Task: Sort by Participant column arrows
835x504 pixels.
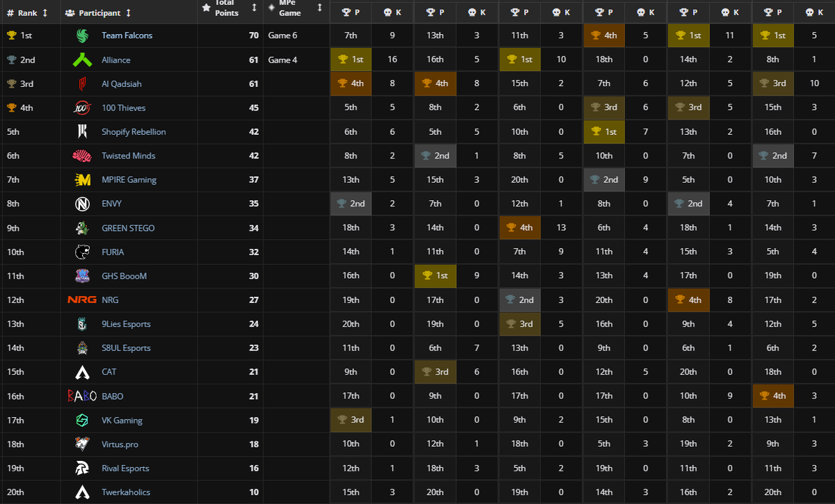Action: pyautogui.click(x=128, y=13)
